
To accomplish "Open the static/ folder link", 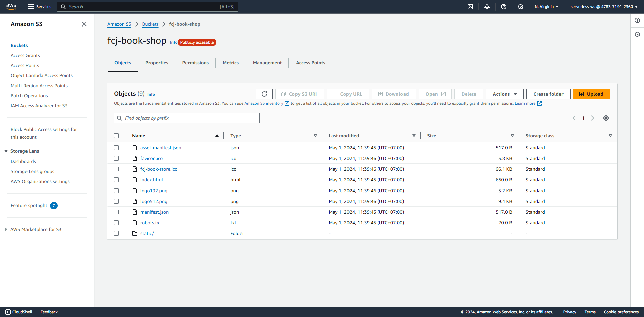I will 147,233.
